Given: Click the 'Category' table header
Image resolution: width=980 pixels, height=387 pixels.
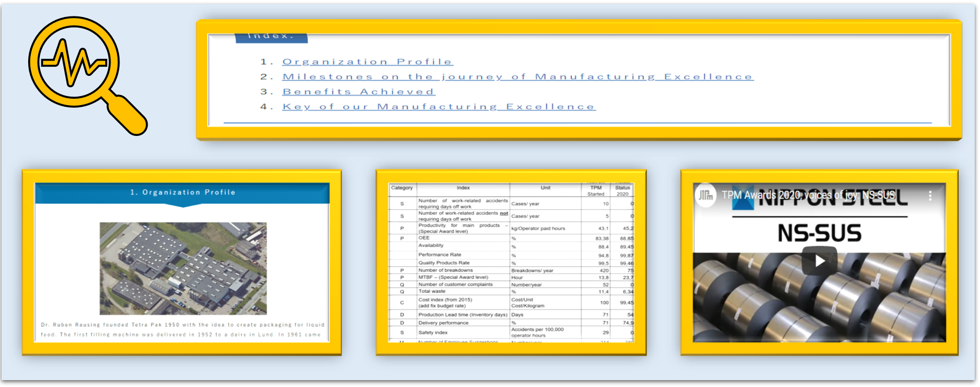Looking at the screenshot, I should click(x=402, y=188).
